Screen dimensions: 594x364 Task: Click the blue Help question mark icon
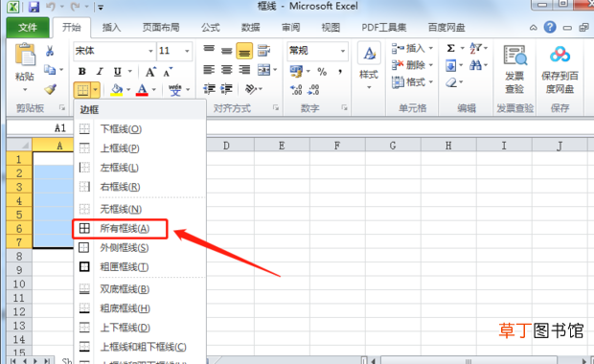click(550, 27)
